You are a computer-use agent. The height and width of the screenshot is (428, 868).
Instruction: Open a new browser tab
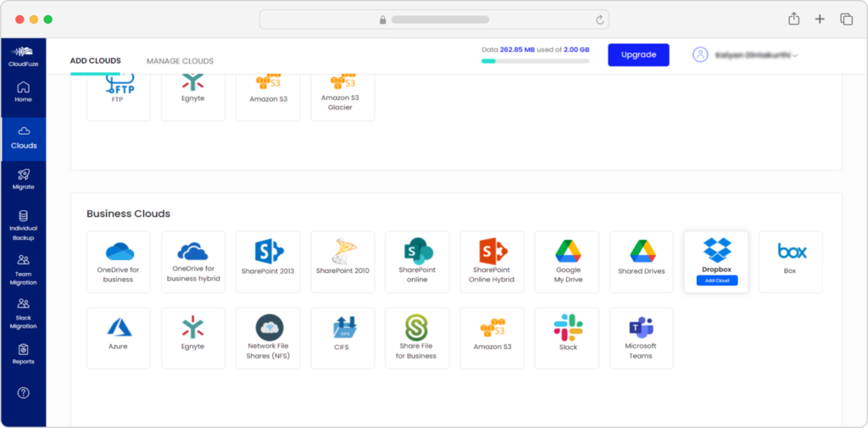[820, 19]
